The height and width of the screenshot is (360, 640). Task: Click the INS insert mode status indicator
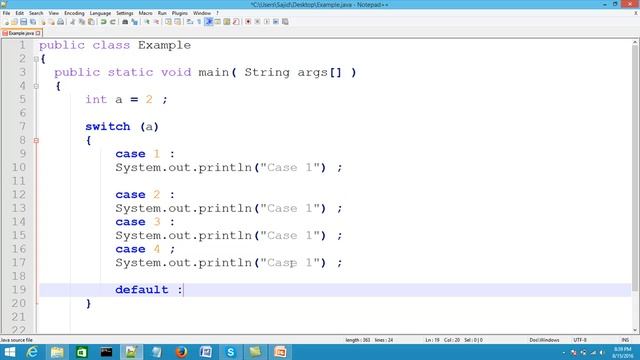click(x=625, y=340)
